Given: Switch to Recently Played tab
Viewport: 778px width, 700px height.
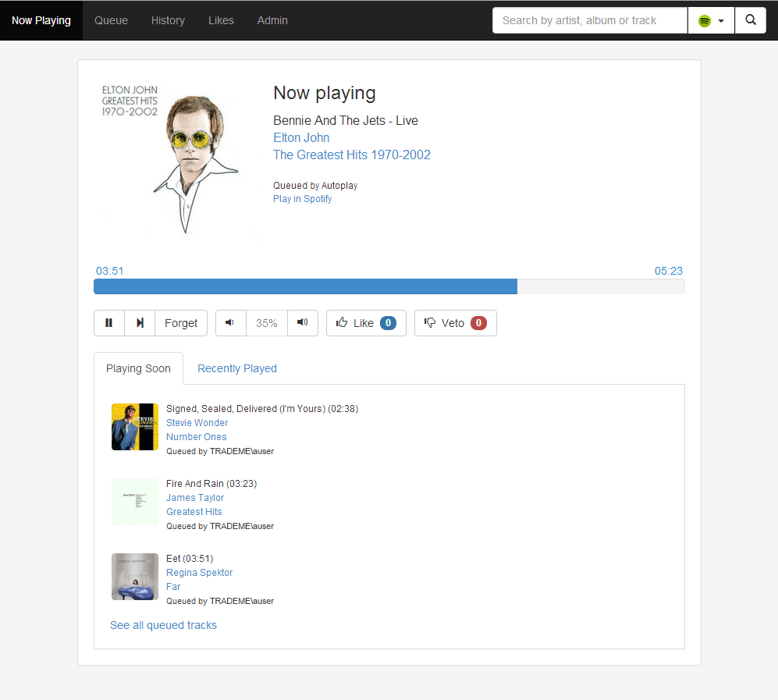Looking at the screenshot, I should (x=237, y=368).
